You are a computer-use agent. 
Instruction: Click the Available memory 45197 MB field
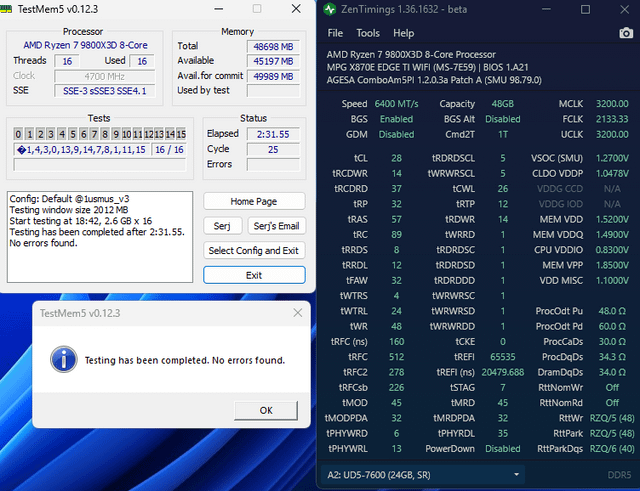pyautogui.click(x=273, y=61)
